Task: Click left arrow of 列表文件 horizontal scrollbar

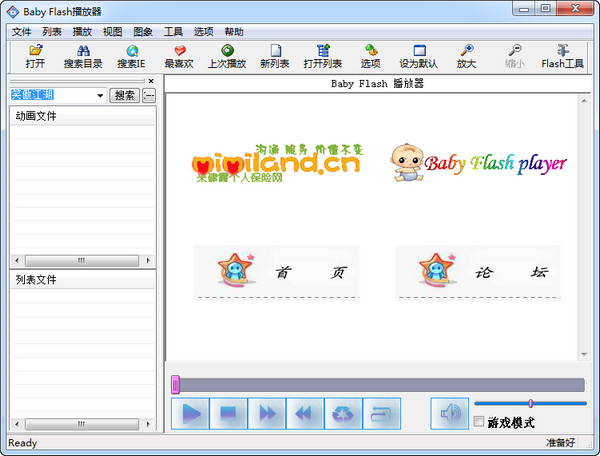Action: coord(16,424)
